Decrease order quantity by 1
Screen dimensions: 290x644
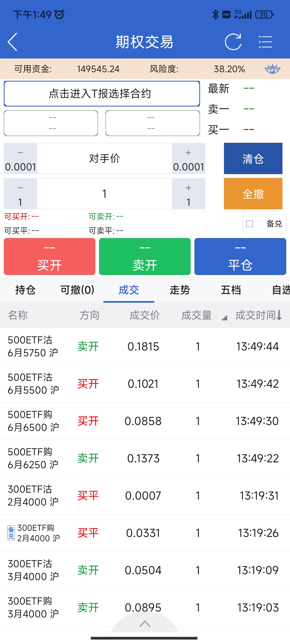[x=20, y=194]
